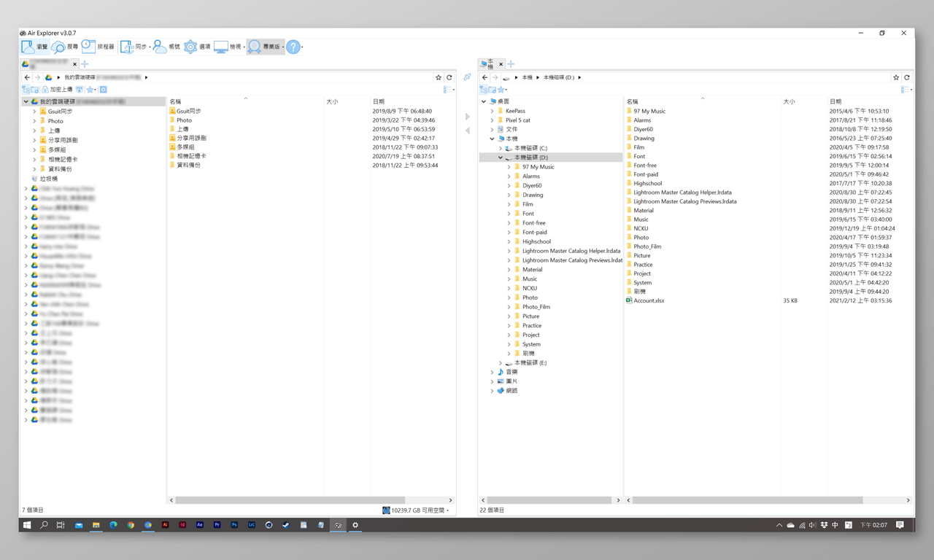The image size is (934, 560).
Task: Click the 帳號 accounts icon
Action: click(166, 47)
